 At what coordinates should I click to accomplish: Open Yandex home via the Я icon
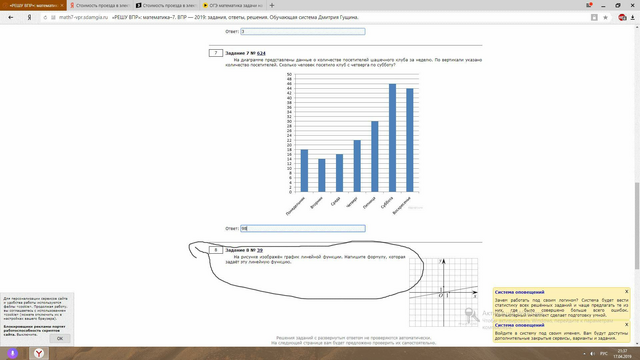(x=29, y=18)
